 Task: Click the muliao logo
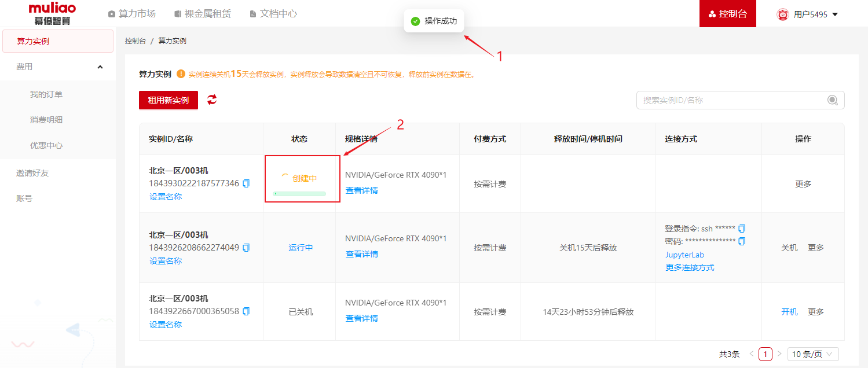52,13
